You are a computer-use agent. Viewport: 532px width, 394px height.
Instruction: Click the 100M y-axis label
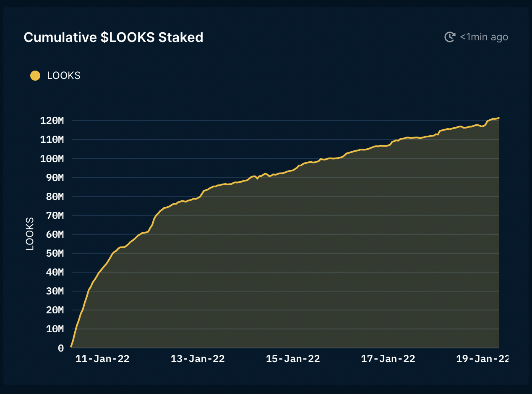[52, 159]
